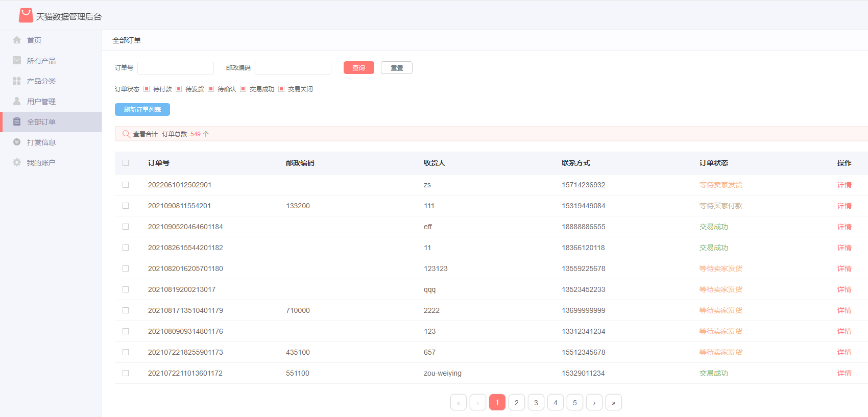The image size is (868, 417).
Task: Click the 所有产品 product icon
Action: click(17, 60)
